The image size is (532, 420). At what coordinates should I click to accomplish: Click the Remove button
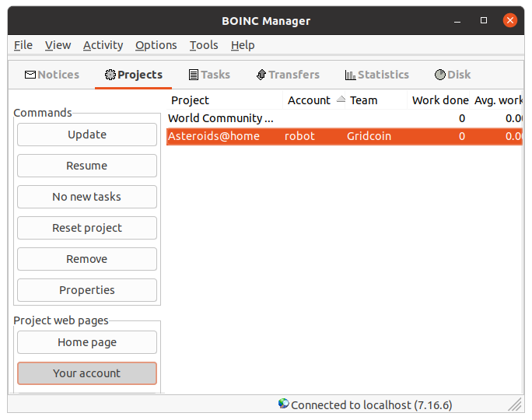click(87, 259)
